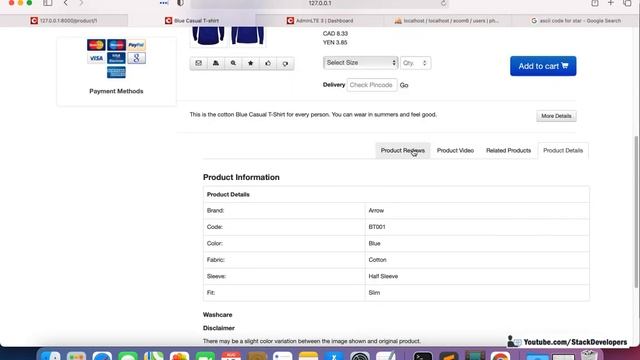Viewport: 640px width, 360px height.
Task: Click the MasterCard payment logo
Action: pyautogui.click(x=96, y=45)
